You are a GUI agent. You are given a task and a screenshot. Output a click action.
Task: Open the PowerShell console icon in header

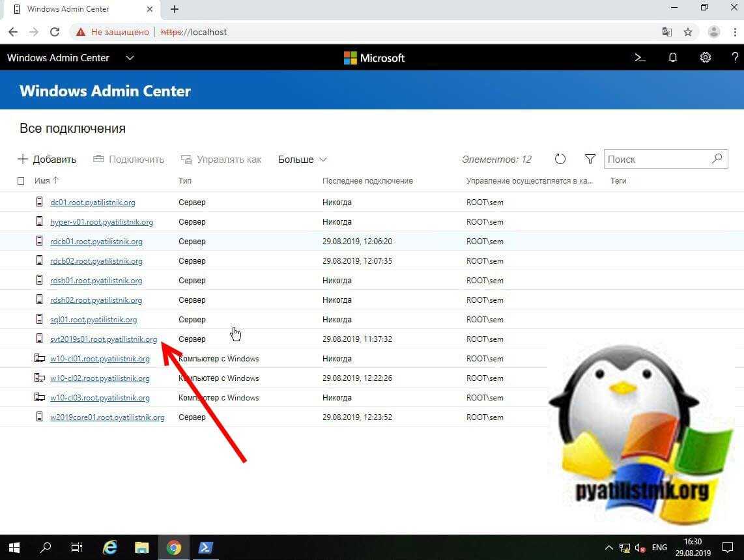point(640,58)
